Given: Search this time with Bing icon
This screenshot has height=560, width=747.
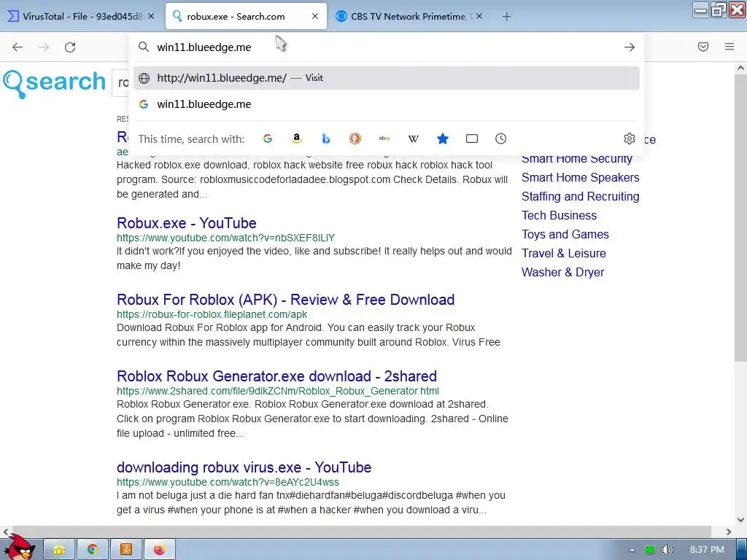Looking at the screenshot, I should [x=326, y=139].
